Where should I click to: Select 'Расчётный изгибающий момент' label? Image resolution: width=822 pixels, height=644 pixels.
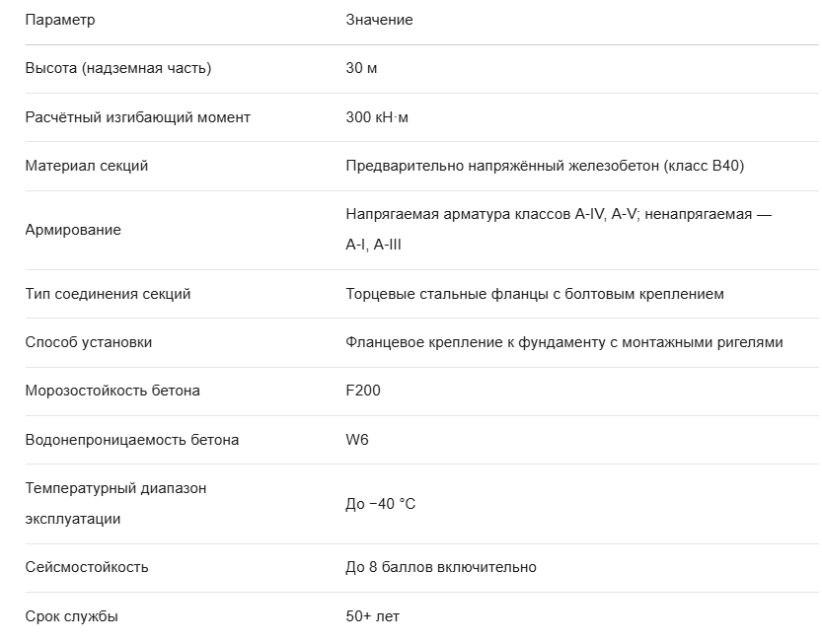coord(137,117)
